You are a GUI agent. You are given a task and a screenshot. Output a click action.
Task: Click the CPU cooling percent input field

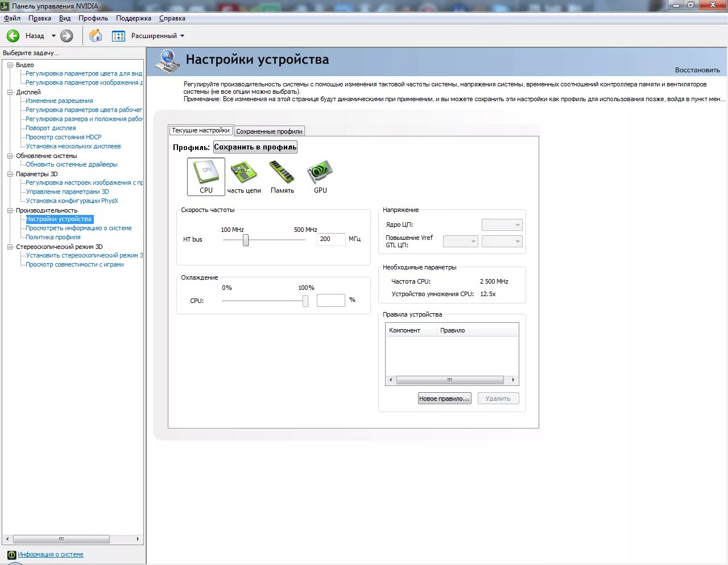(331, 300)
